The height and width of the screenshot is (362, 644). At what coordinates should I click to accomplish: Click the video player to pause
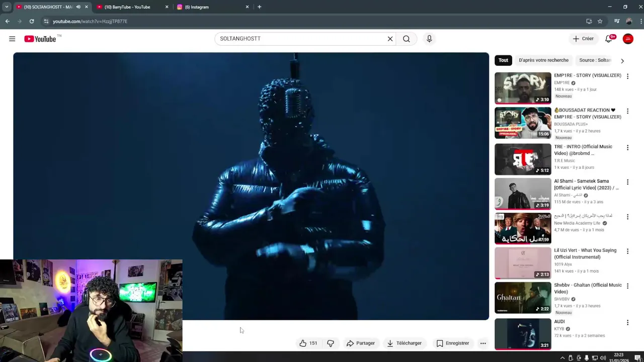(251, 186)
